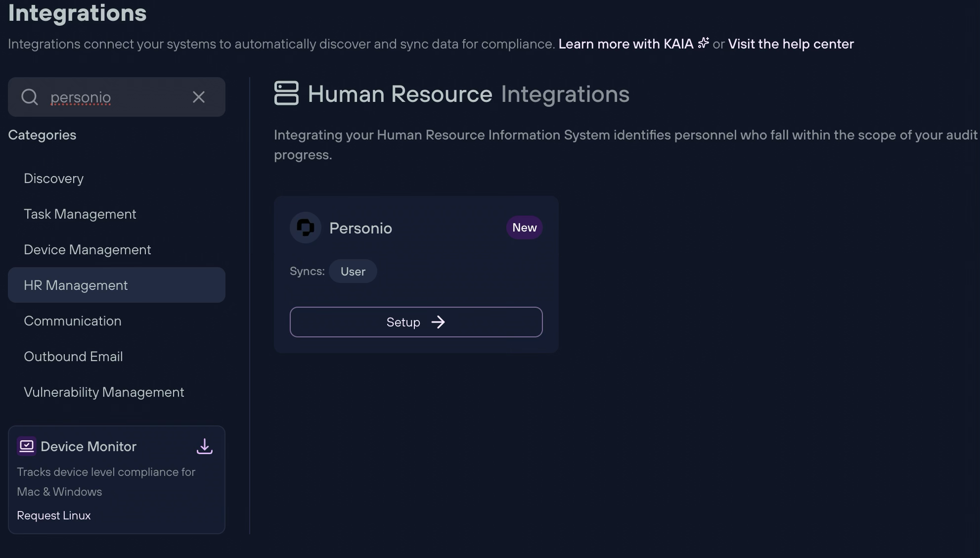Follow the Visit the help center link
This screenshot has height=558, width=980.
tap(791, 44)
